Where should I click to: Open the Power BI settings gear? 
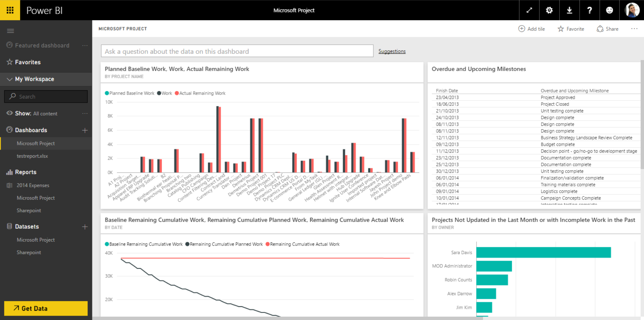pyautogui.click(x=549, y=10)
